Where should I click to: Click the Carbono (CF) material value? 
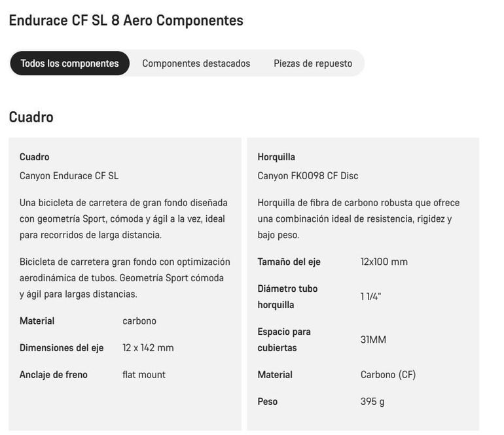[x=388, y=375]
